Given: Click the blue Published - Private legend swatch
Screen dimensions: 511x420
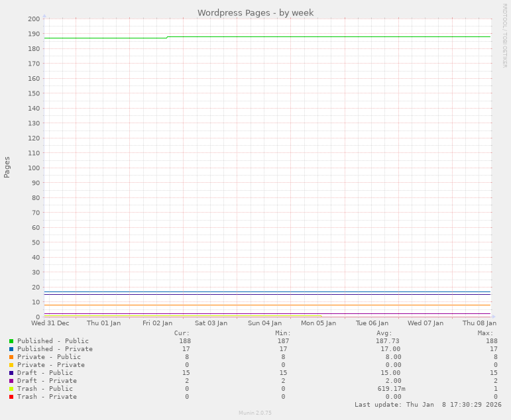Looking at the screenshot, I should (x=11, y=349).
